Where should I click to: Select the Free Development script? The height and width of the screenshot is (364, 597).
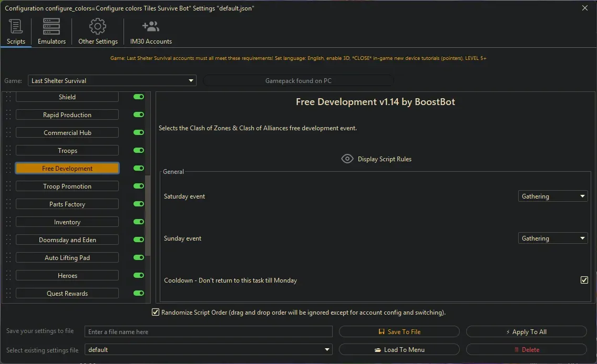coord(67,169)
